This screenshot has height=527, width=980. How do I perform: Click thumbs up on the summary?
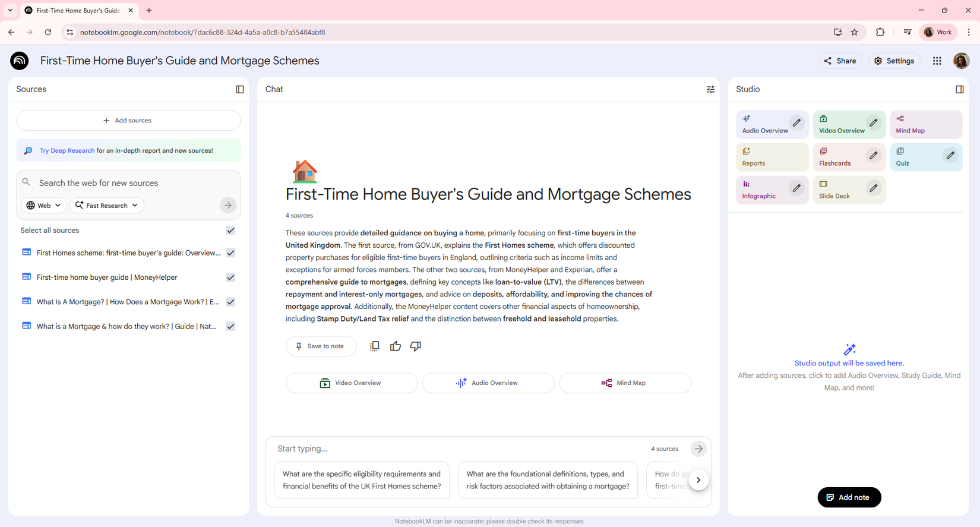[x=396, y=346]
